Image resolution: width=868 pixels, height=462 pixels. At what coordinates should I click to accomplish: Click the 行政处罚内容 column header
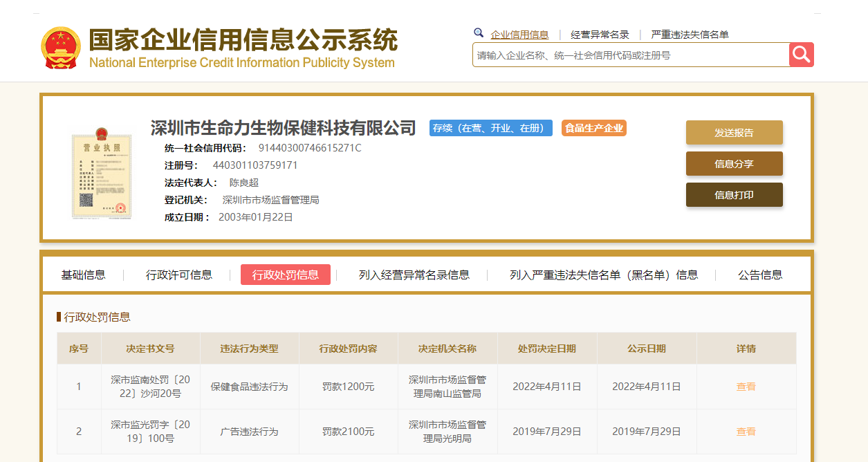(x=349, y=349)
